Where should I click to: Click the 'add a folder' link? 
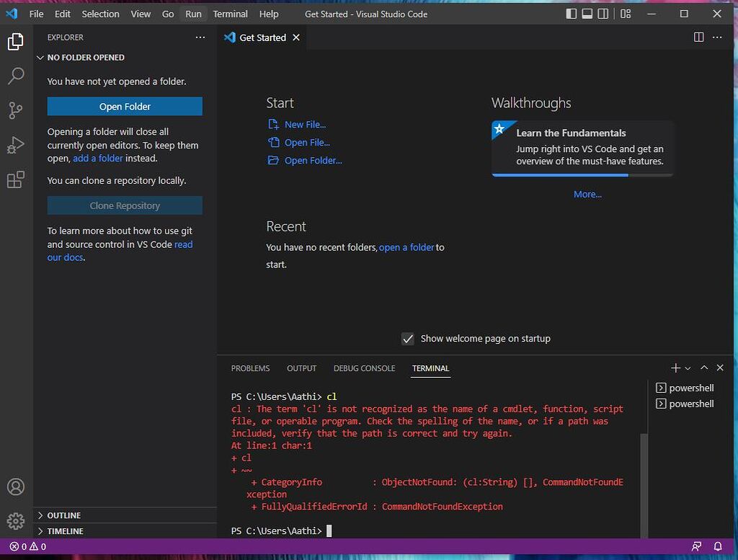(98, 159)
